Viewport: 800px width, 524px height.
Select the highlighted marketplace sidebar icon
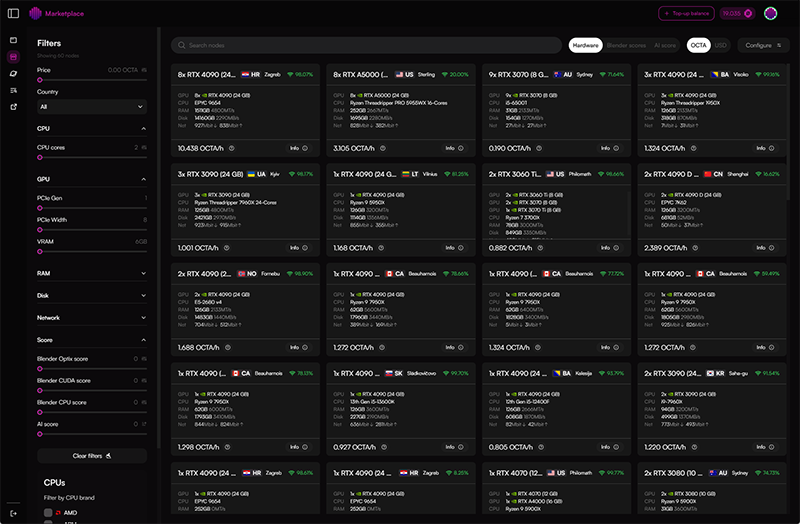coord(14,57)
